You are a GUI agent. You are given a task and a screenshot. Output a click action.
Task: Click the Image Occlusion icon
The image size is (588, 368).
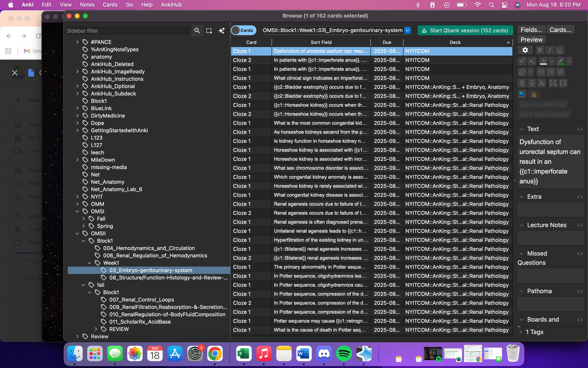522,94
